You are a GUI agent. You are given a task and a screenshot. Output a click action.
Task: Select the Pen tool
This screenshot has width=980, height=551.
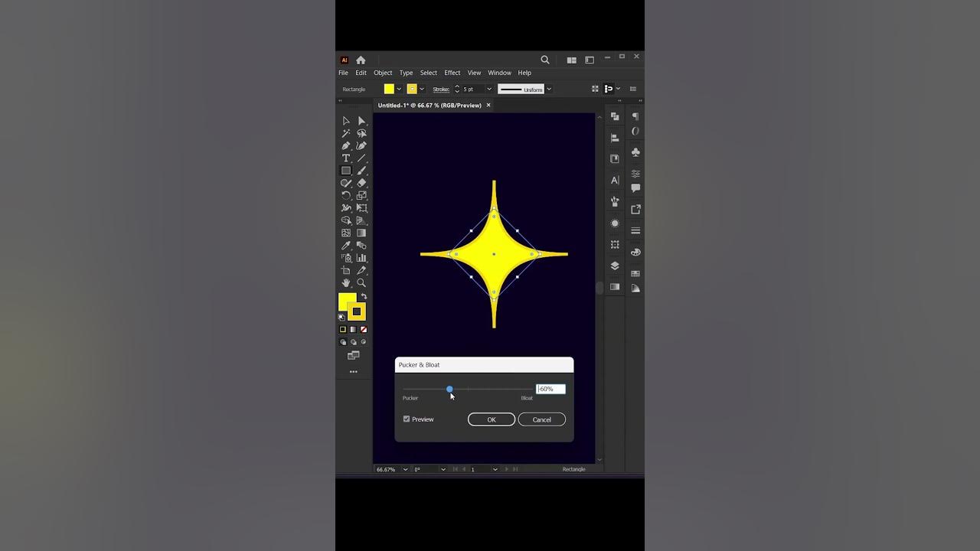(x=346, y=145)
